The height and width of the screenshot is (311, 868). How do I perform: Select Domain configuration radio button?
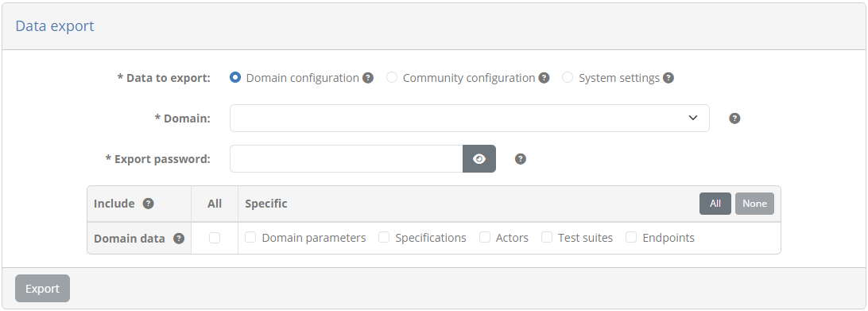point(235,78)
